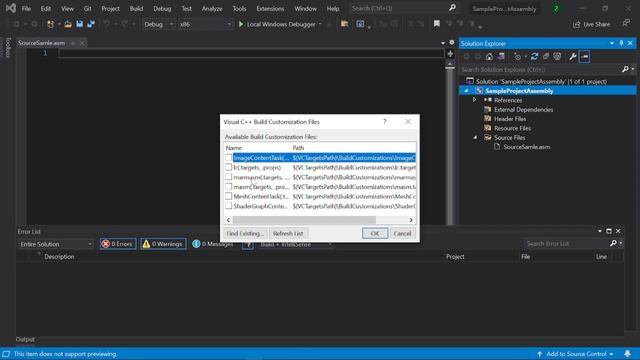Open the Debug configuration dropdown
The height and width of the screenshot is (360, 640).
(159, 24)
